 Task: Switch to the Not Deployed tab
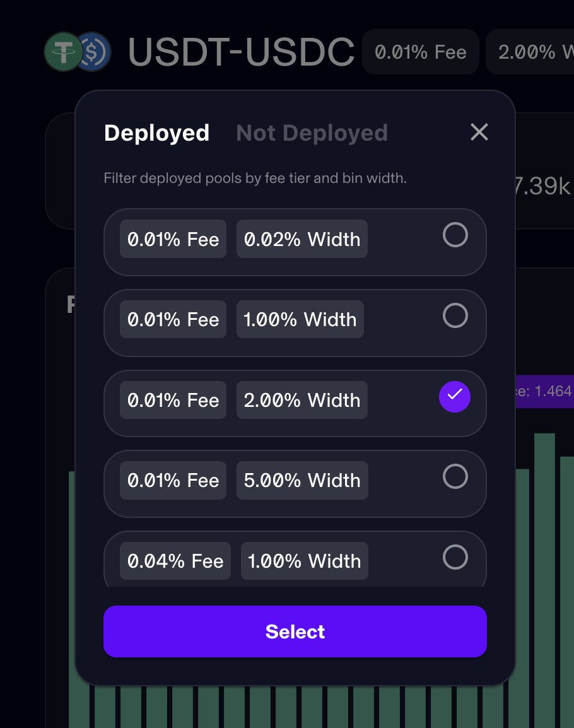click(x=312, y=133)
